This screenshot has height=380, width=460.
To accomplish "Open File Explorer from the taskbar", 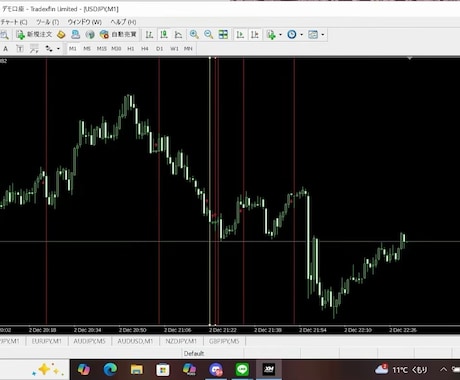I will click(137, 369).
